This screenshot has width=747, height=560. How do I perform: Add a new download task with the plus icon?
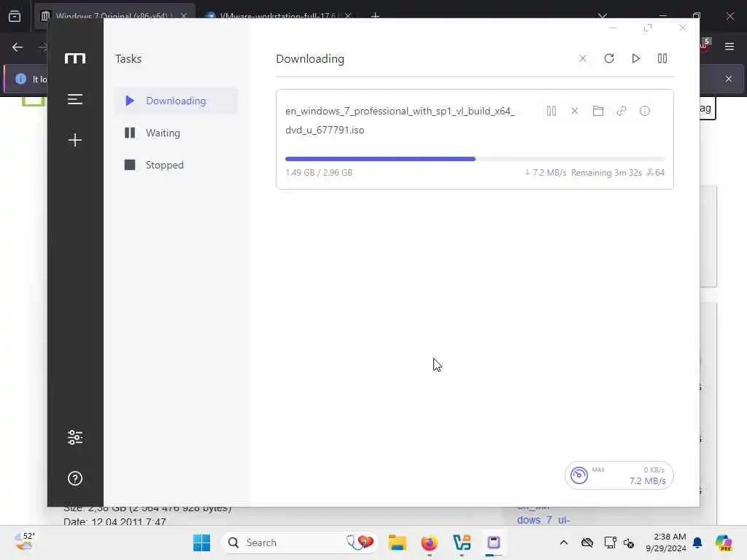click(x=75, y=140)
